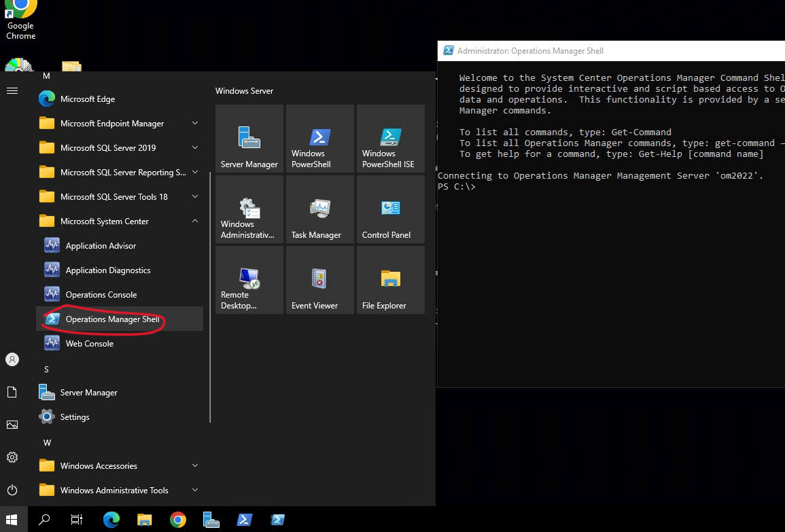The height and width of the screenshot is (532, 785).
Task: Open Settings from the app list
Action: (x=119, y=417)
